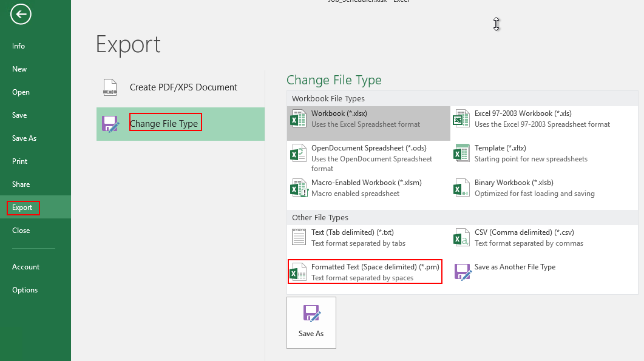Click the back arrow circle icon

coord(21,15)
